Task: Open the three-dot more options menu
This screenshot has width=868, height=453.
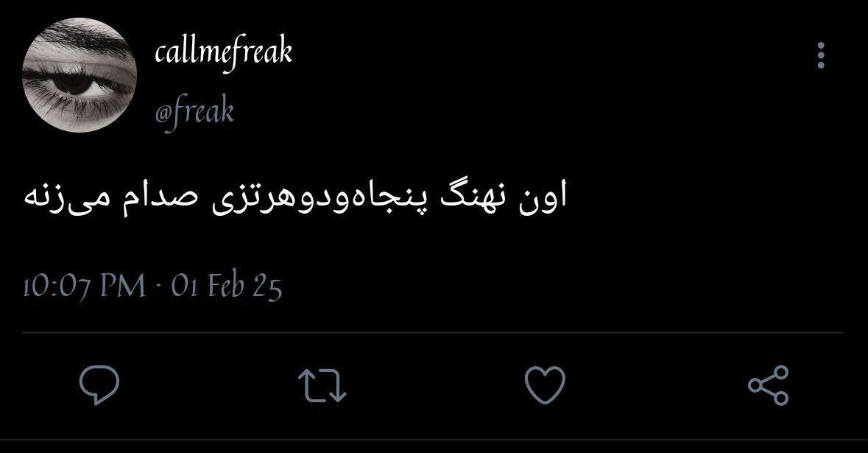Action: [821, 55]
